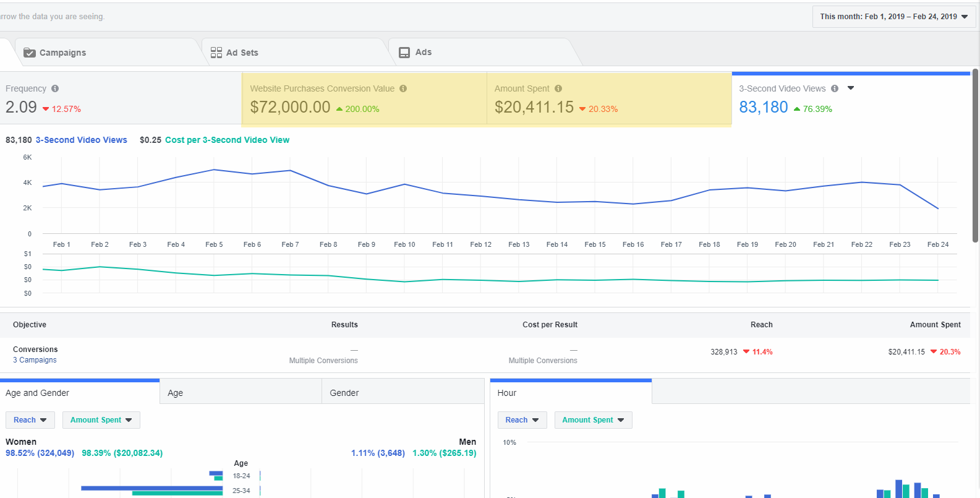This screenshot has width=980, height=498.
Task: Open the Reach dropdown in the Hour panel
Action: pyautogui.click(x=522, y=420)
